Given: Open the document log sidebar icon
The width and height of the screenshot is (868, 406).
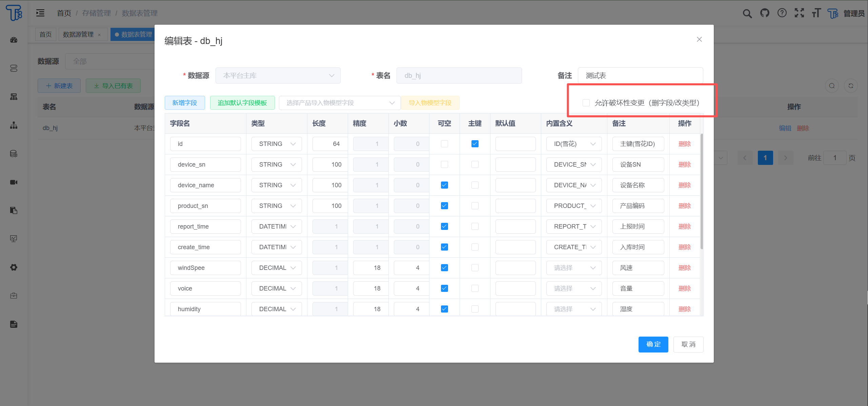Looking at the screenshot, I should pos(14,324).
